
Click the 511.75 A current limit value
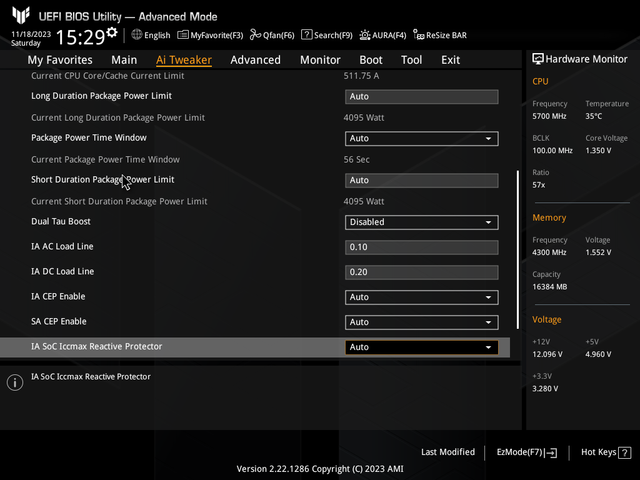(361, 76)
